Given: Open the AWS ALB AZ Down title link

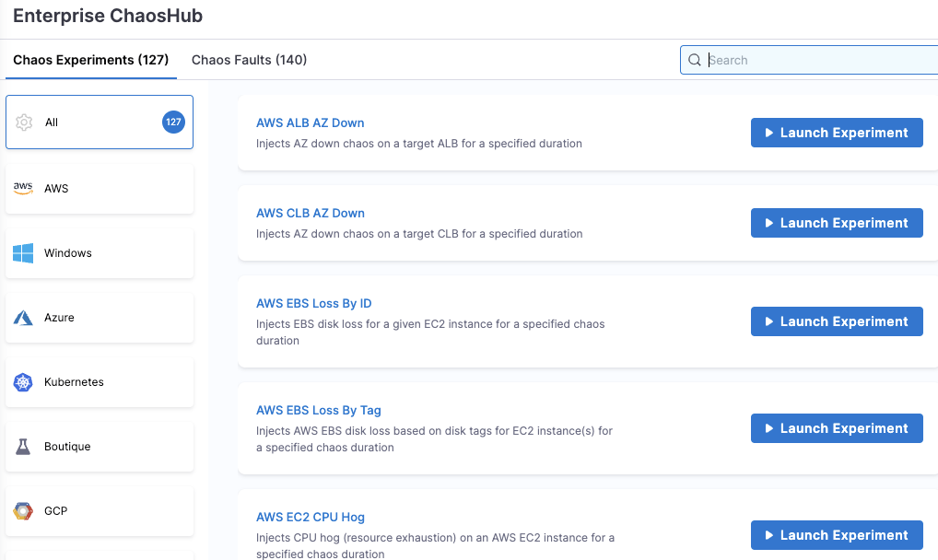Looking at the screenshot, I should [310, 122].
